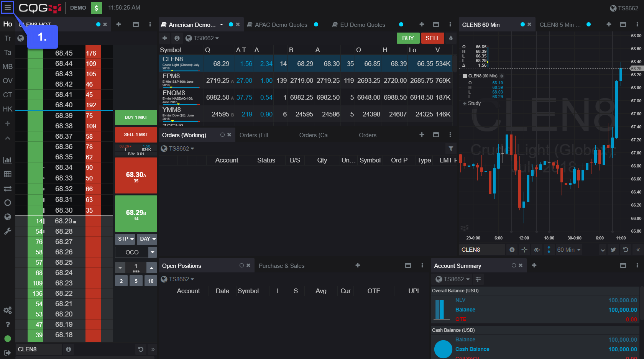Reset the HOT ladder with undo icon

click(x=141, y=349)
